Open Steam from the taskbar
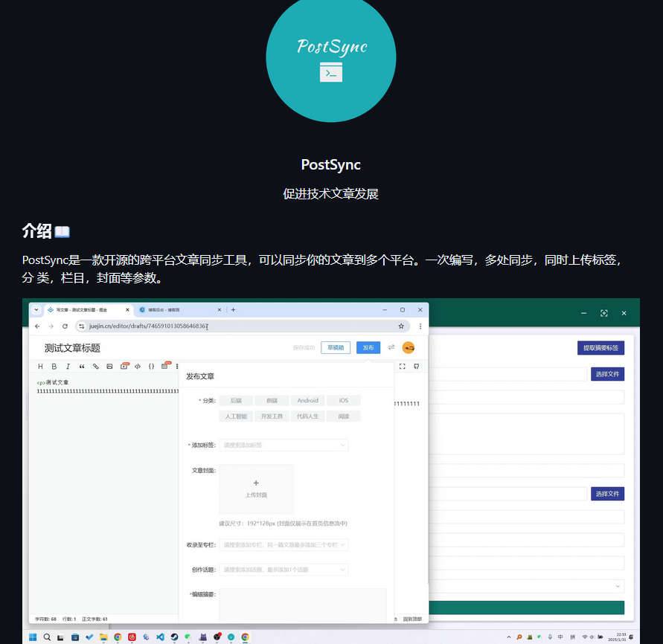663x644 pixels. 174,637
